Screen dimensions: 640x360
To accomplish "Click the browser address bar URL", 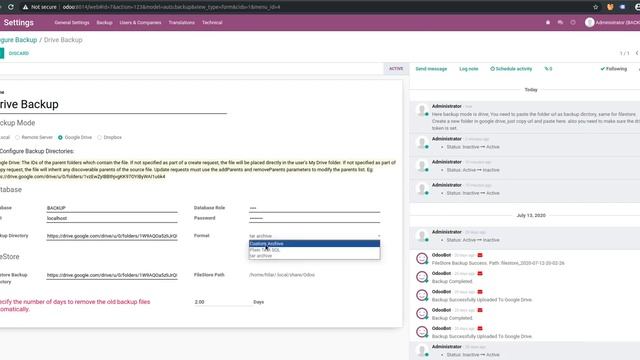I will pyautogui.click(x=171, y=7).
